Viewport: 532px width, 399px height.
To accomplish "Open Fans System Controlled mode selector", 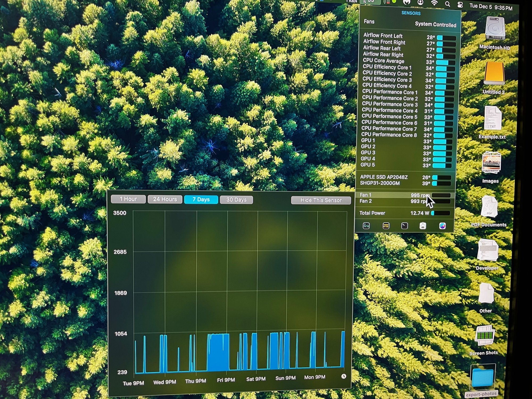I will pyautogui.click(x=435, y=24).
